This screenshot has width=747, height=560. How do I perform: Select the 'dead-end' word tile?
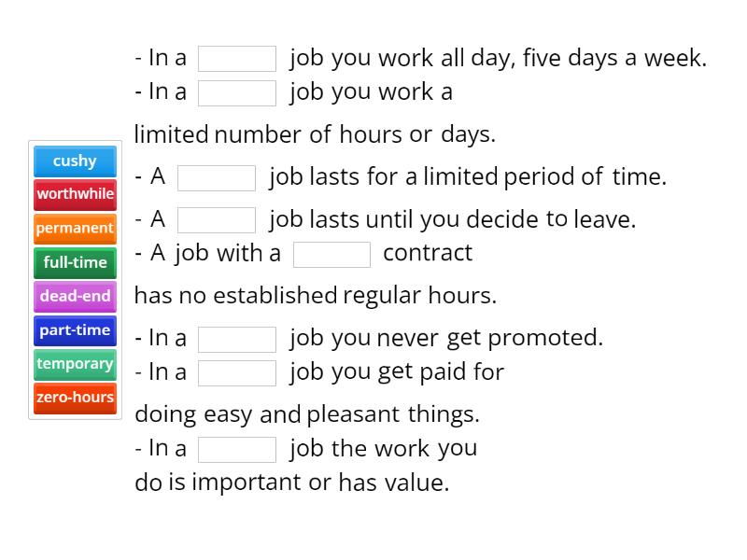(x=75, y=296)
